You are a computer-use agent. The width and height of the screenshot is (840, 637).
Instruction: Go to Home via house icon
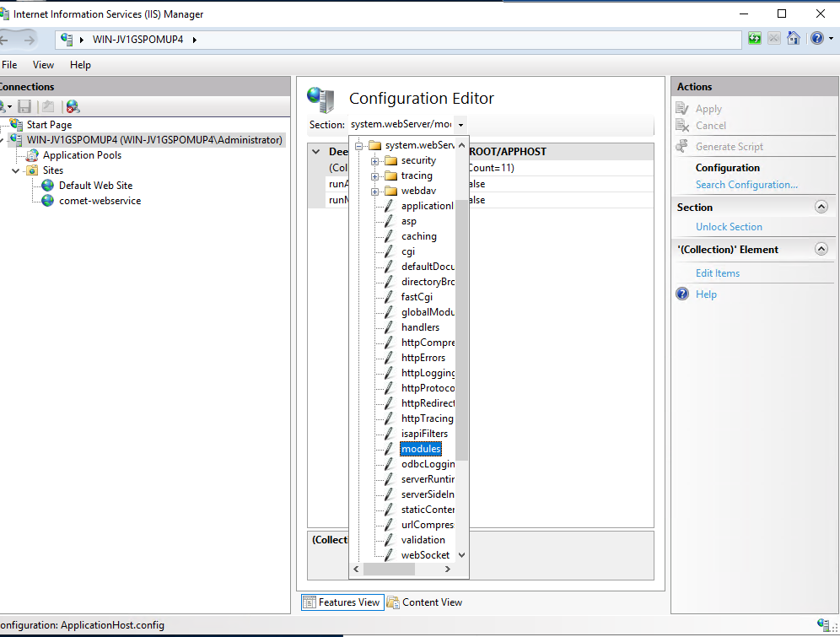tap(794, 39)
